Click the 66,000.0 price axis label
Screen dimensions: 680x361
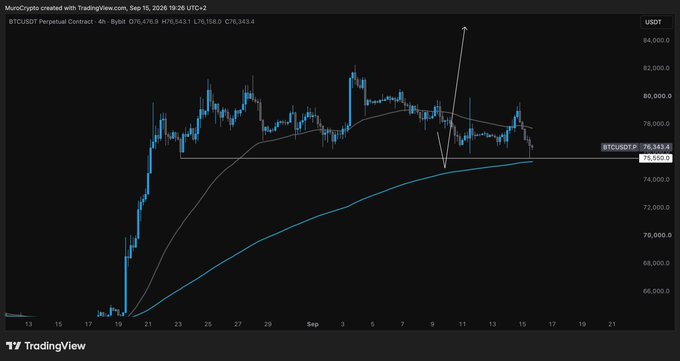657,291
